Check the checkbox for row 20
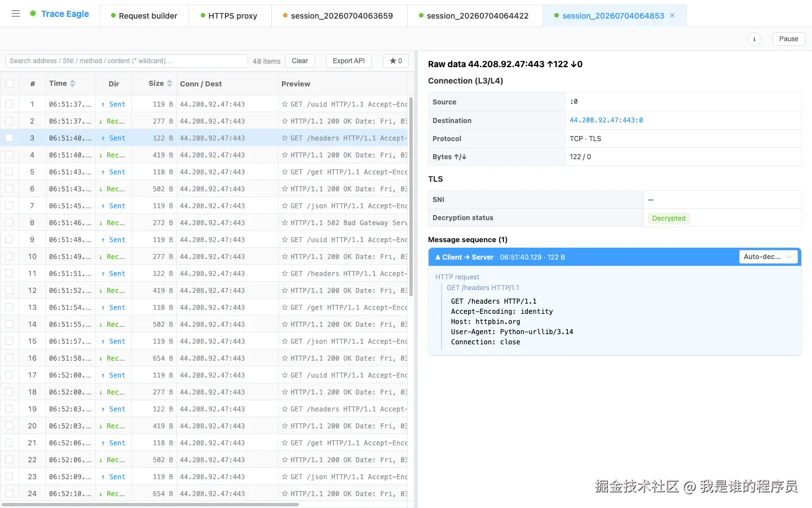Screen dimensions: 812x508 click(x=9, y=426)
